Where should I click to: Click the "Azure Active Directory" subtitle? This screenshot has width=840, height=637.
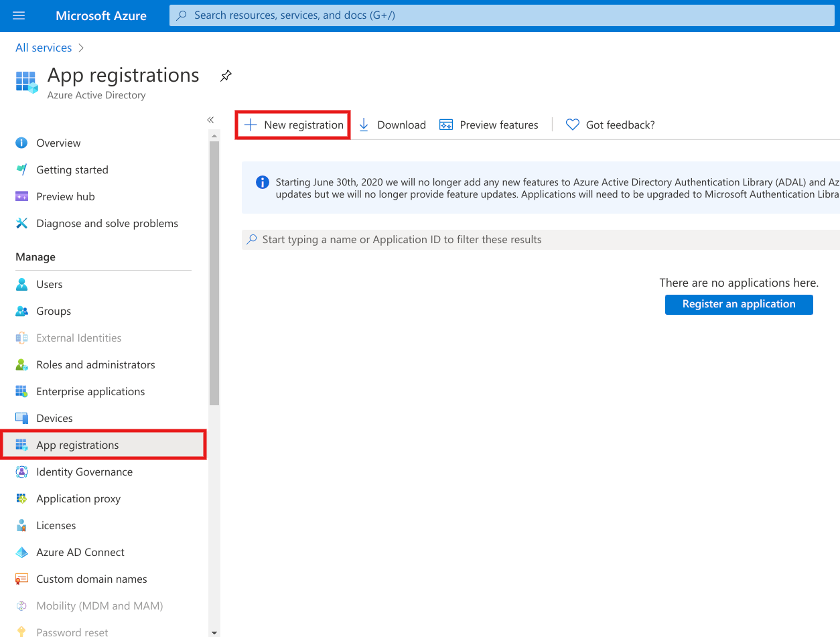(96, 95)
